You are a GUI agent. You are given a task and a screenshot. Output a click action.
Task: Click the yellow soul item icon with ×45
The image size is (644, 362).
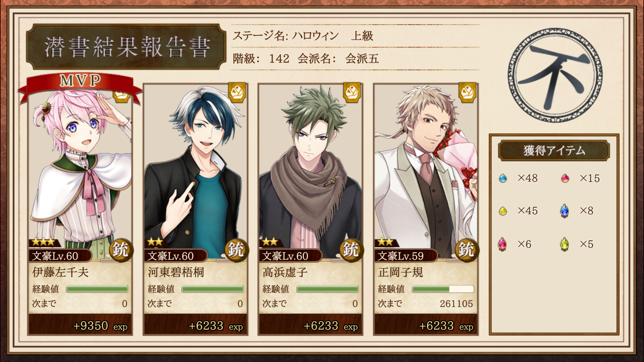click(x=503, y=211)
